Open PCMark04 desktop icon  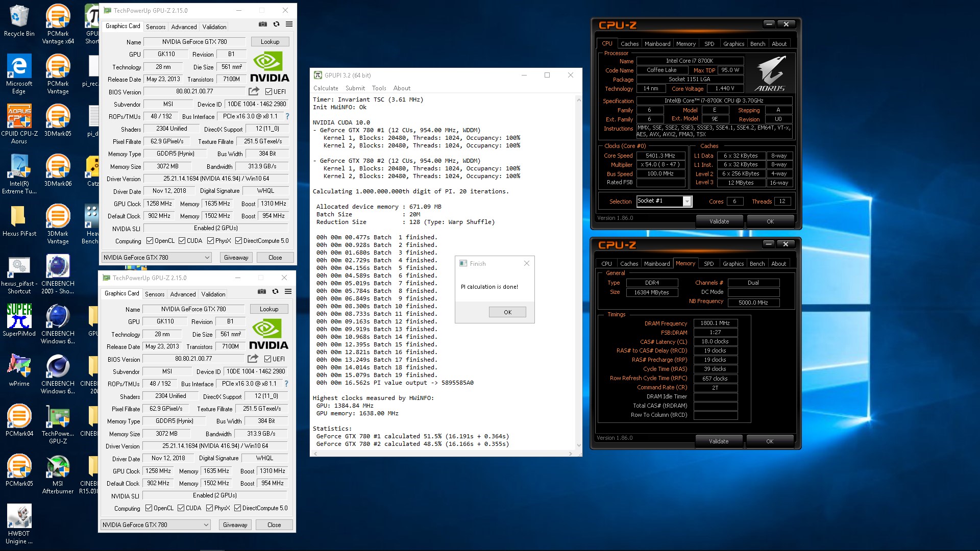(19, 420)
